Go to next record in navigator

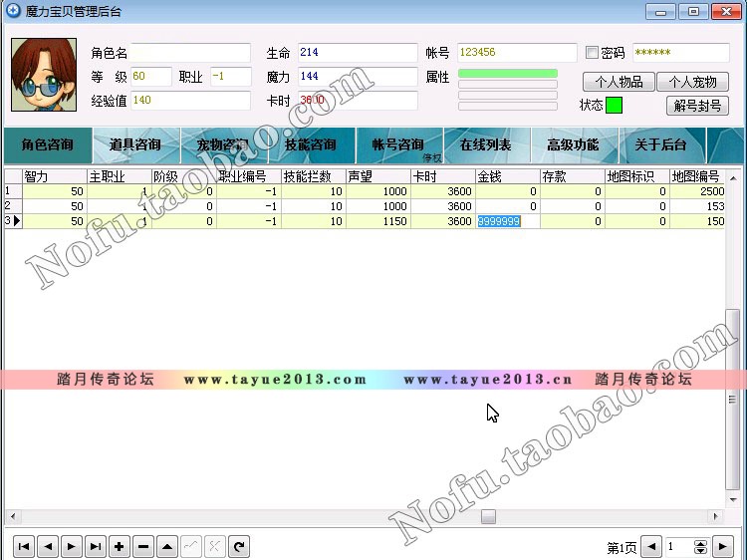click(x=72, y=546)
